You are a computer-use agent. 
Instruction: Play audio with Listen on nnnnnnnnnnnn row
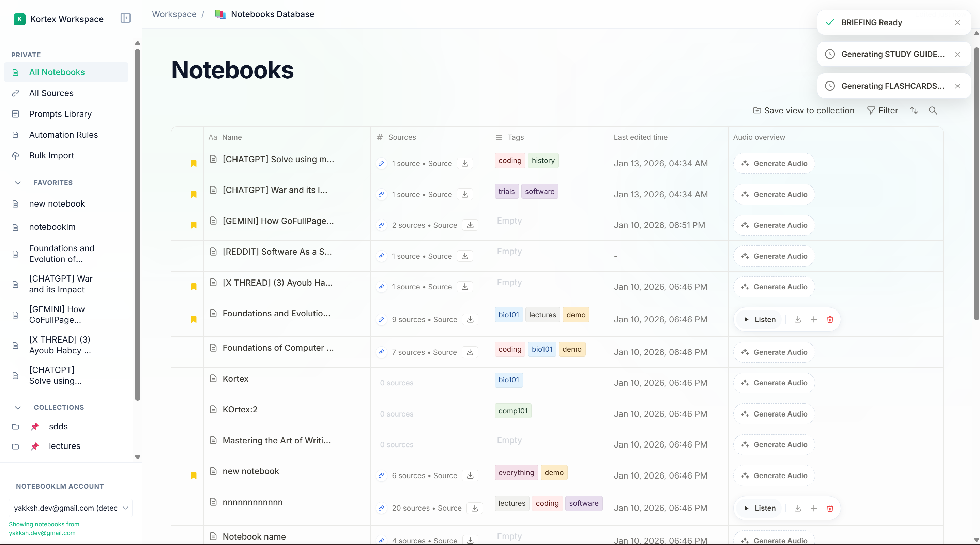760,508
